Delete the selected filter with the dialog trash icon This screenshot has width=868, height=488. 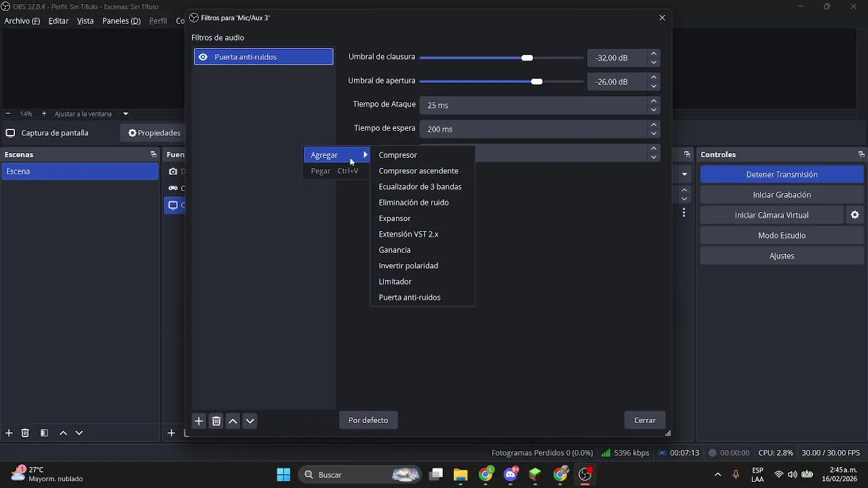click(x=216, y=421)
